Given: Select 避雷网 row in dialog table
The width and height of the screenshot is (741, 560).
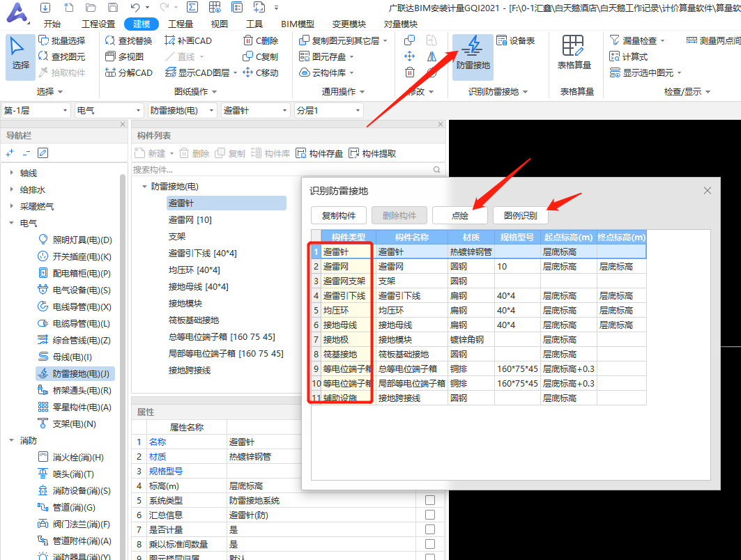Looking at the screenshot, I should (478, 266).
